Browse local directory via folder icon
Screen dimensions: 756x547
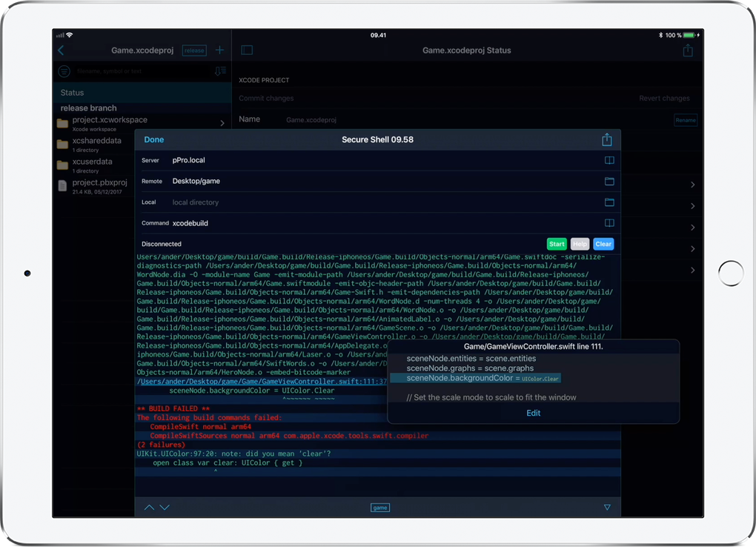coord(609,202)
